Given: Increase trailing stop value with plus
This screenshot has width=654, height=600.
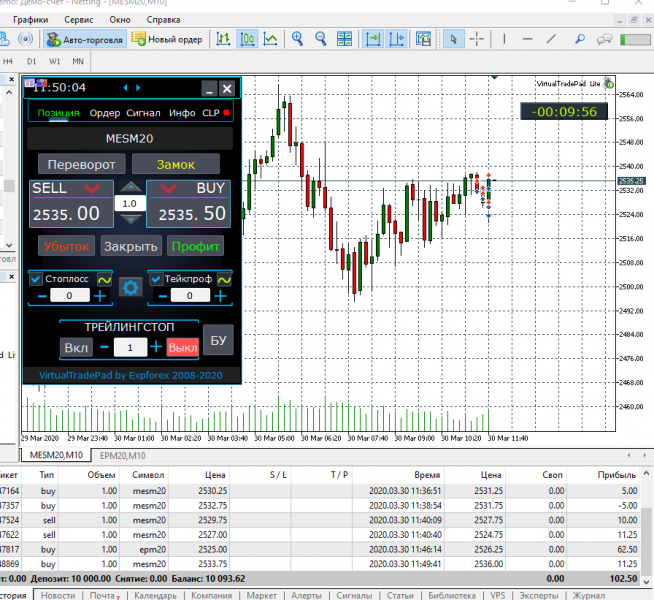Looking at the screenshot, I should 156,346.
